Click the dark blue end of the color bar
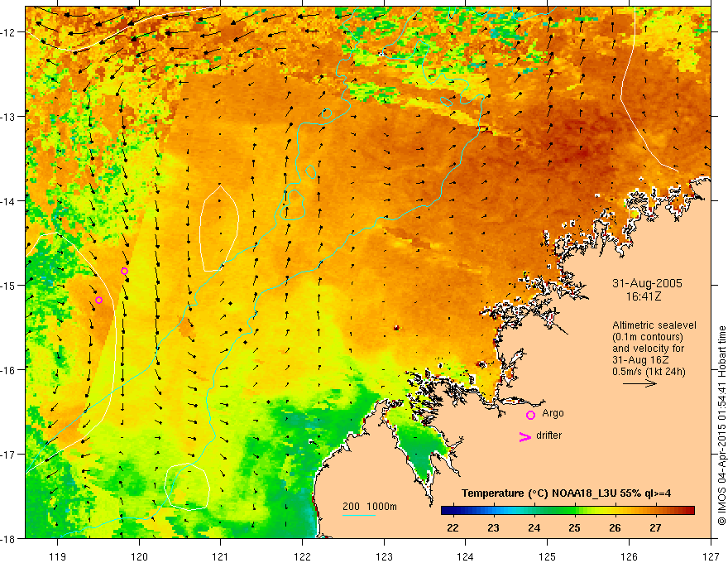728x563 pixels. pos(446,510)
